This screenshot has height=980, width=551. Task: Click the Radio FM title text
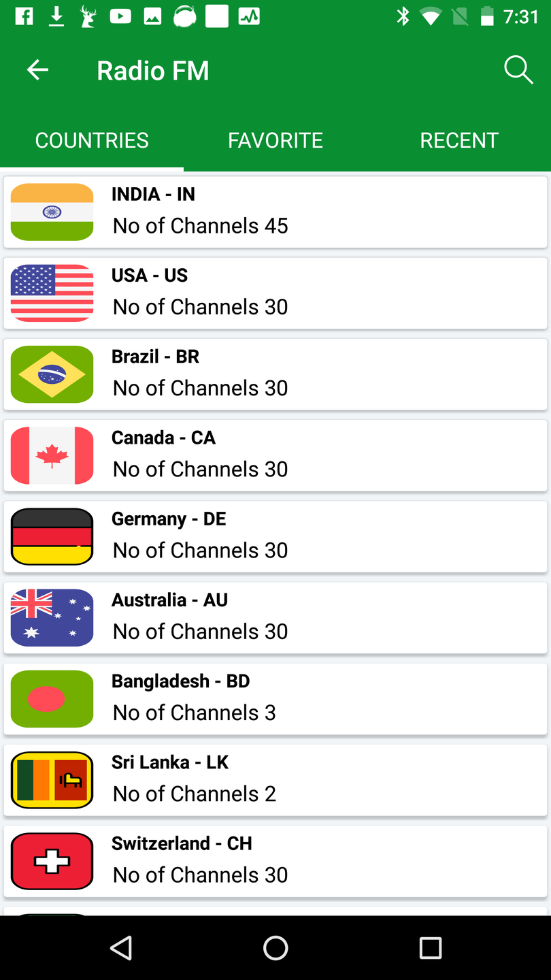153,71
